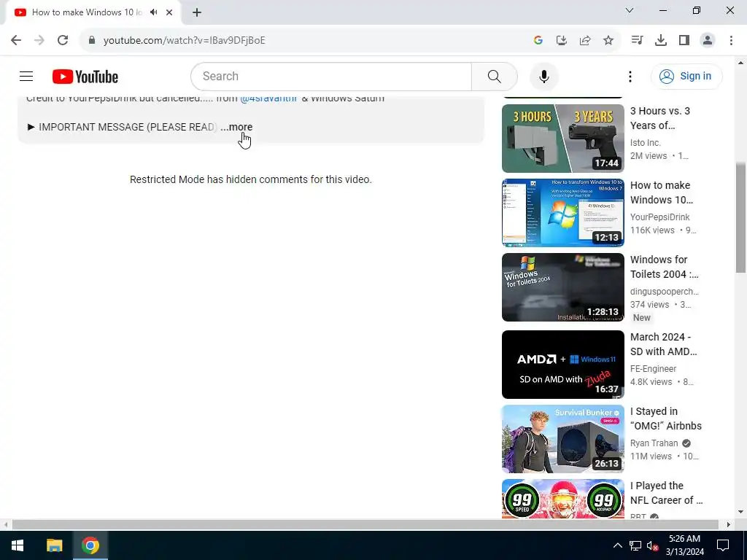Open tab search dropdown chevron

pos(630,10)
